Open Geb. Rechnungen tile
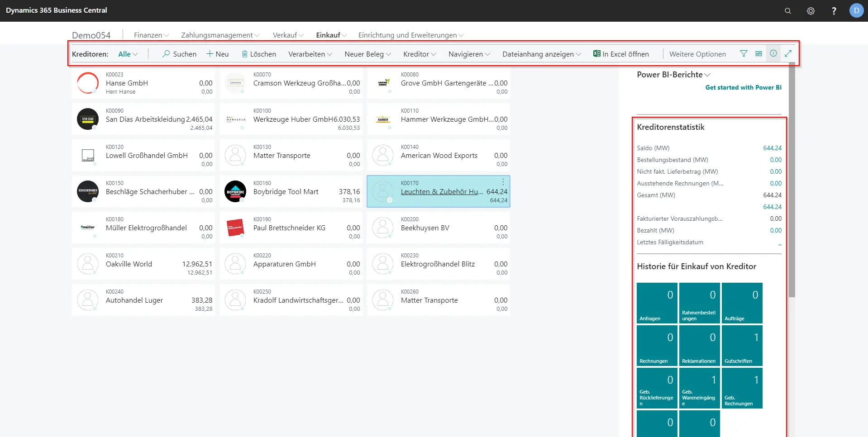 click(x=742, y=388)
